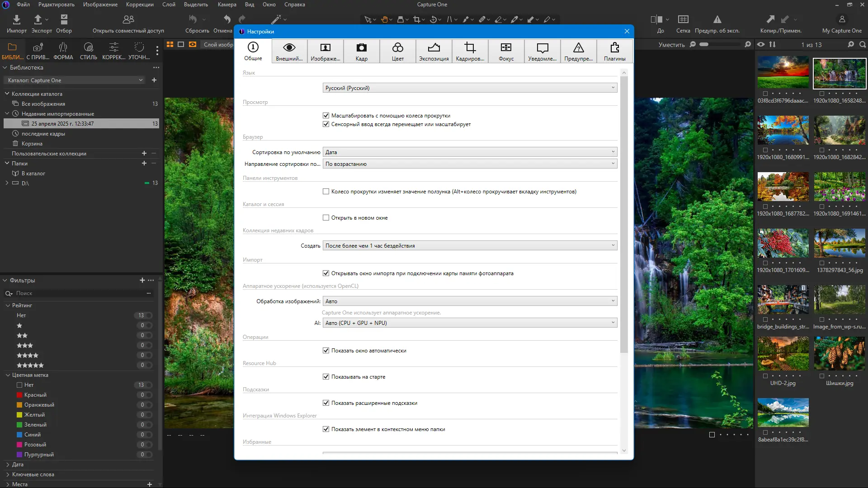Screen dimensions: 868x488
Task: Click the Import icon in the toolbar
Action: (16, 19)
